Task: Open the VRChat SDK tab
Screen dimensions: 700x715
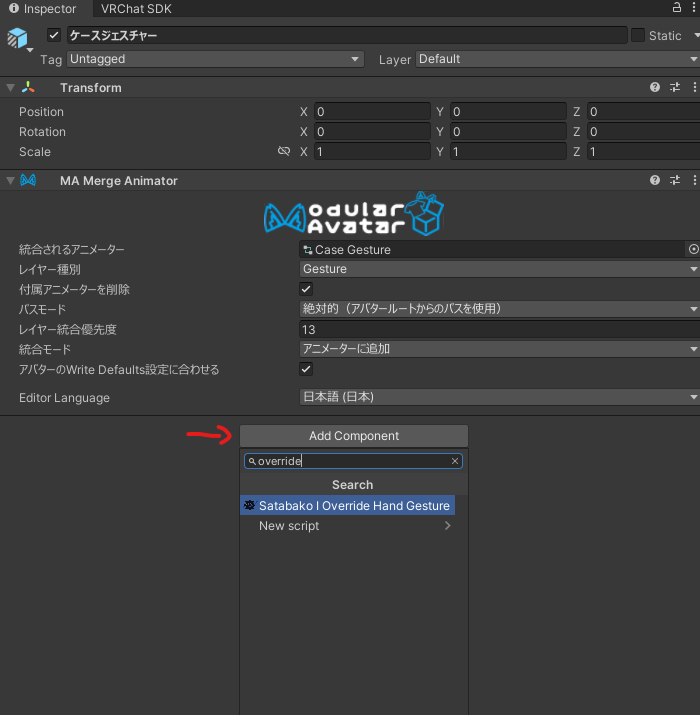Action: [136, 9]
